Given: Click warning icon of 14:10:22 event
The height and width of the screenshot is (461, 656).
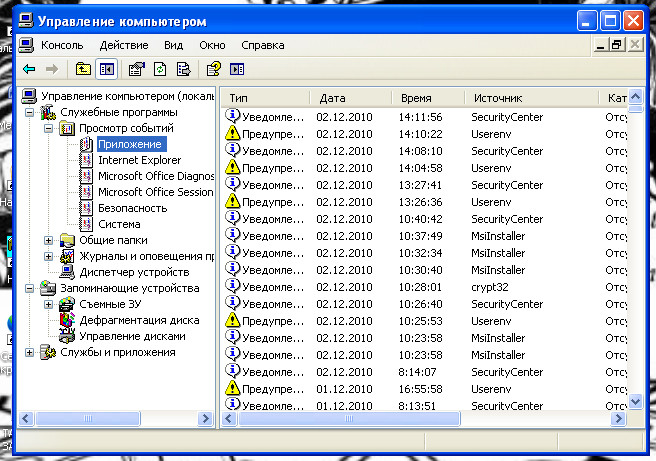Looking at the screenshot, I should coord(233,133).
